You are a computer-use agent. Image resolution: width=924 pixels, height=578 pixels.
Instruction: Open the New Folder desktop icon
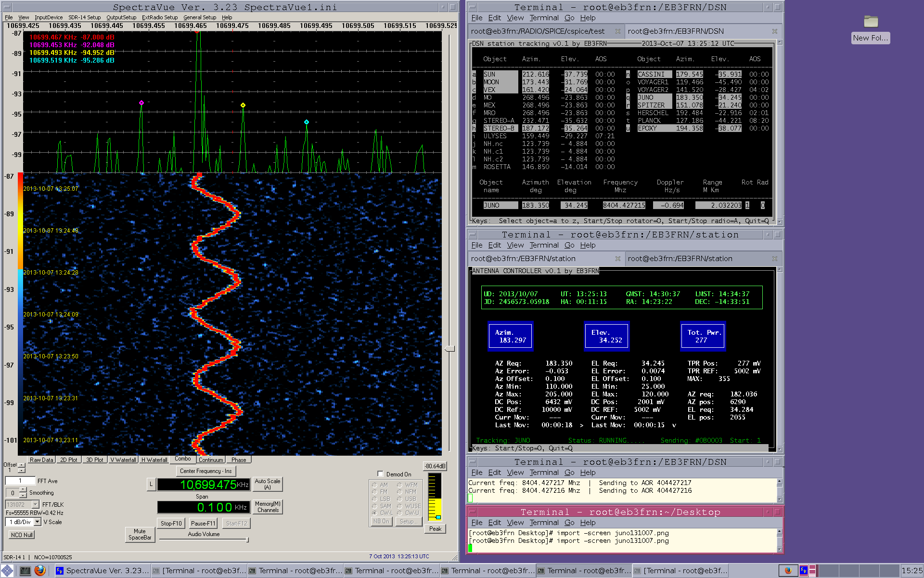pos(871,22)
